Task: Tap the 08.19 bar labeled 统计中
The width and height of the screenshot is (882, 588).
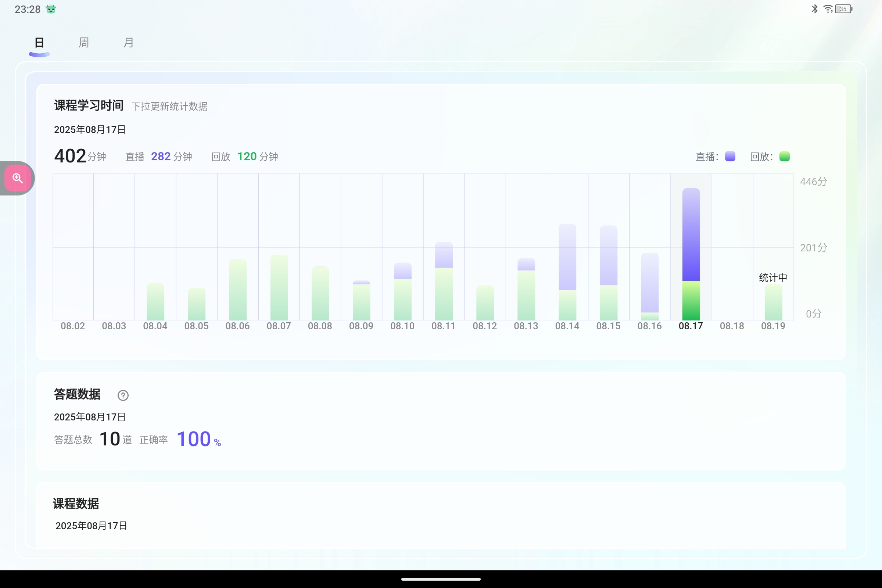Action: point(773,302)
